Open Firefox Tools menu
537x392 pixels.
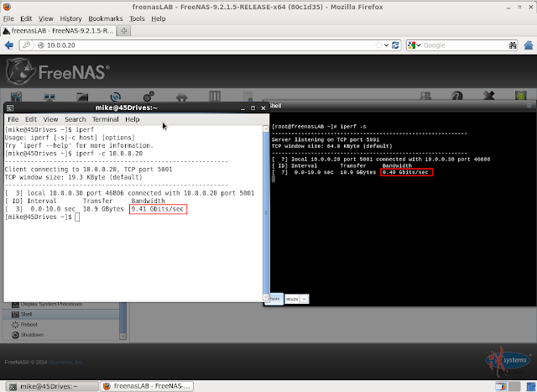tap(137, 18)
